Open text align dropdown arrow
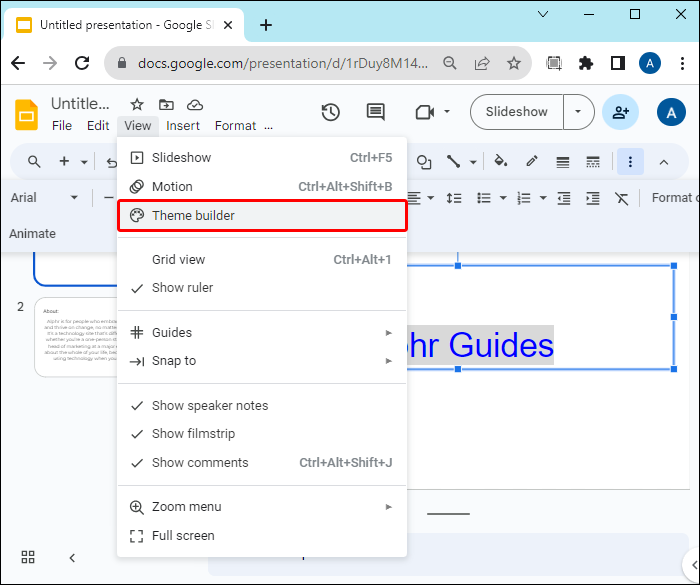Image resolution: width=700 pixels, height=585 pixels. pos(430,198)
